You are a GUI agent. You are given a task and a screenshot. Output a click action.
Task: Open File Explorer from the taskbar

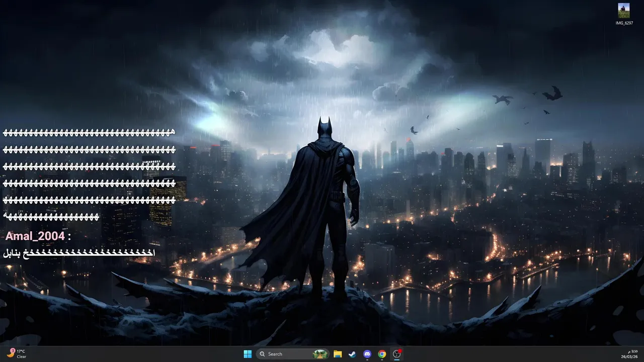point(338,354)
